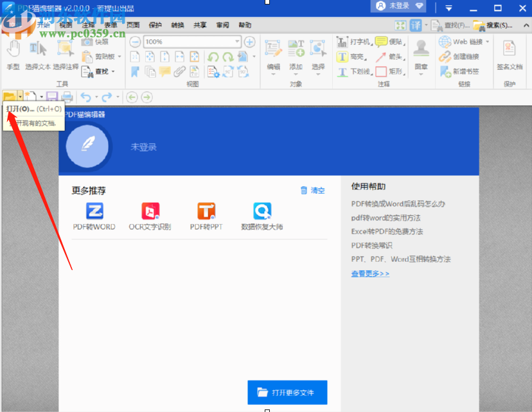Take a snapshot with 快照
The image size is (532, 412).
coord(95,42)
